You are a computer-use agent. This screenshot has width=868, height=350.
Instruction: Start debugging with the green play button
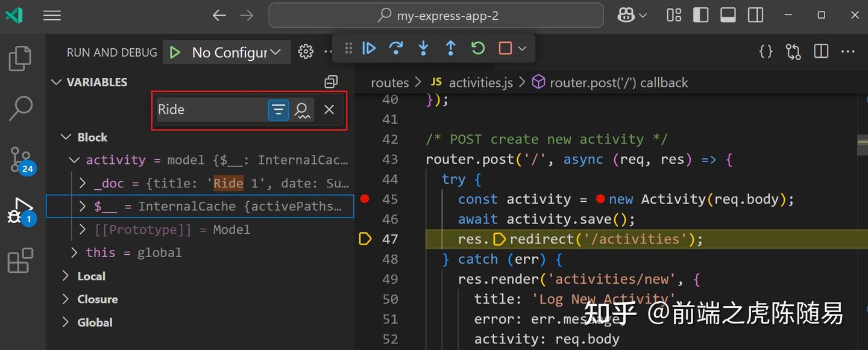coord(175,52)
